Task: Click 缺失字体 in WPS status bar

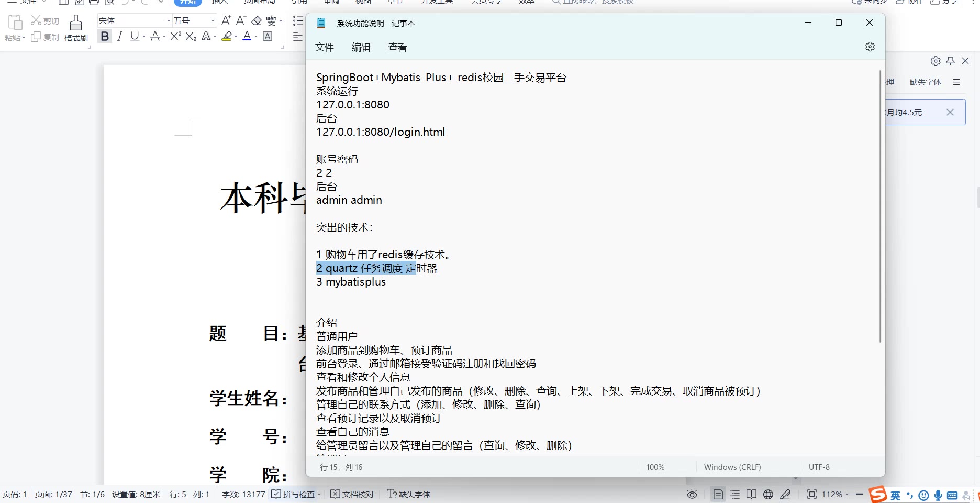Action: click(x=409, y=494)
